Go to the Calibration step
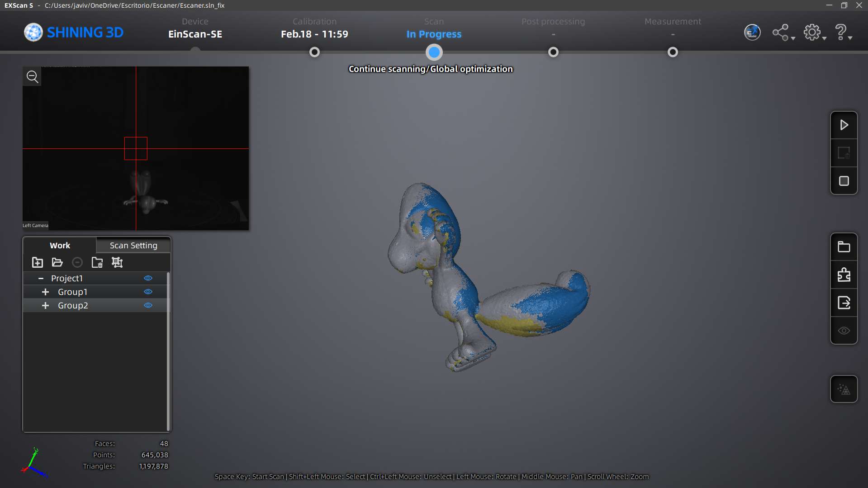868x488 pixels. pyautogui.click(x=314, y=28)
